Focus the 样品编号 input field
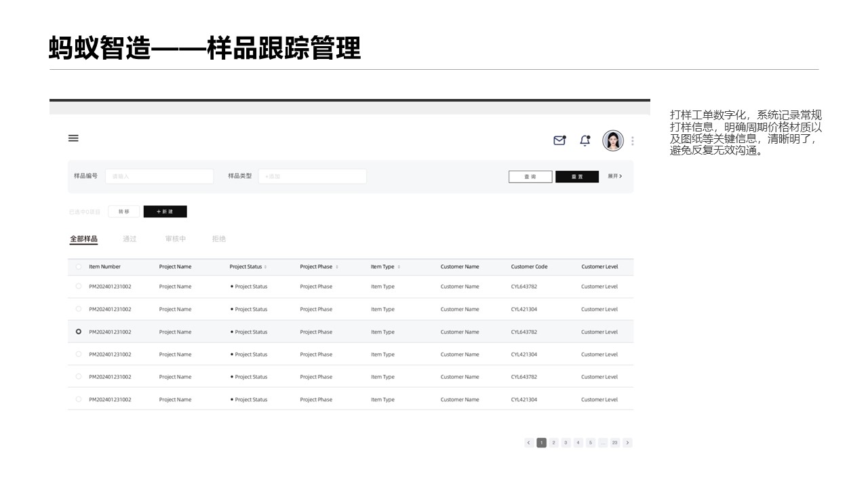The height and width of the screenshot is (488, 868). (159, 176)
